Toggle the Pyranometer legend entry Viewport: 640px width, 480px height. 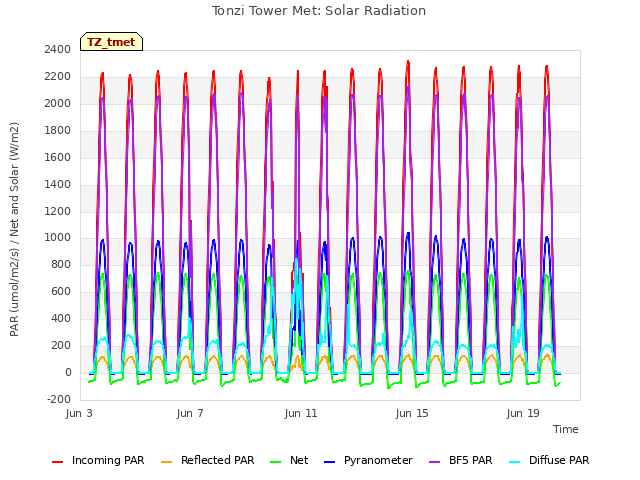pos(368,460)
